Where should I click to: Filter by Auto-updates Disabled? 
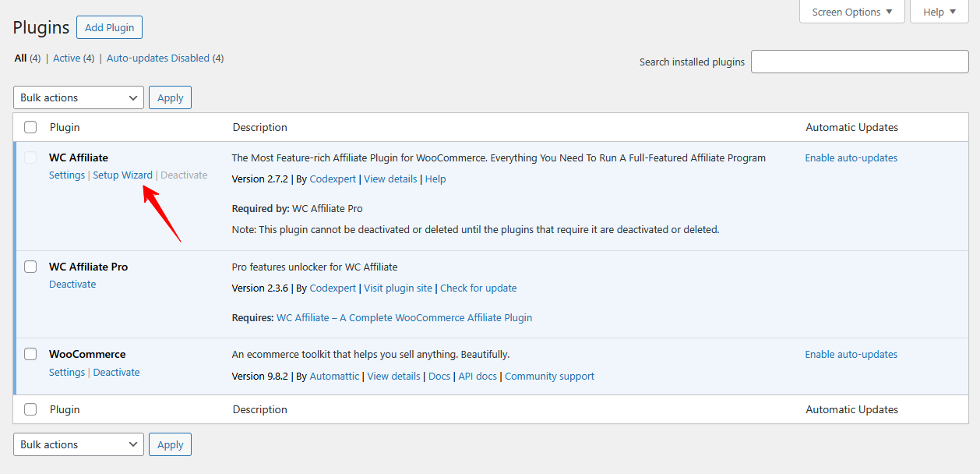pyautogui.click(x=158, y=58)
